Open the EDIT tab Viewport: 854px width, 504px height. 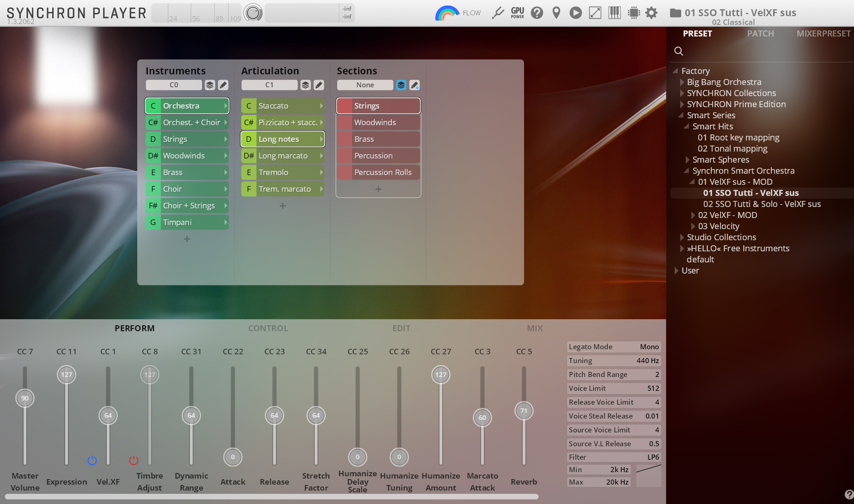coord(401,328)
